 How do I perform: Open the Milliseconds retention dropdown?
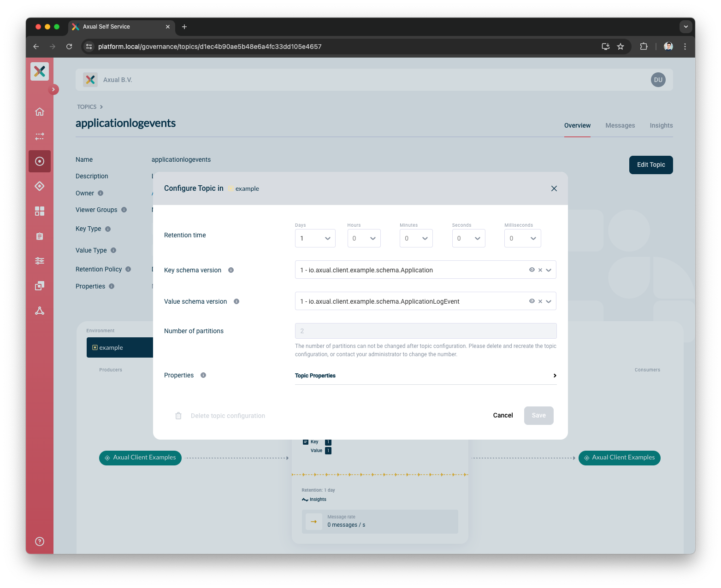pyautogui.click(x=523, y=238)
